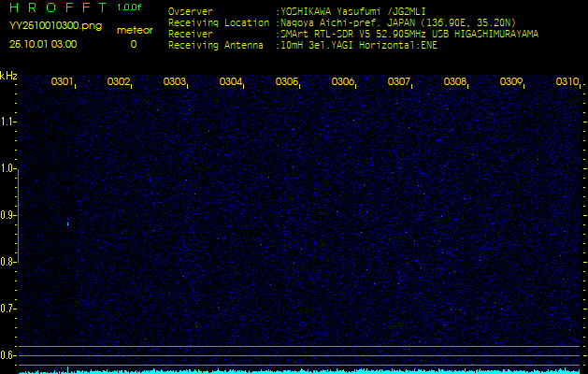Click the 0303 time marker

(x=174, y=81)
